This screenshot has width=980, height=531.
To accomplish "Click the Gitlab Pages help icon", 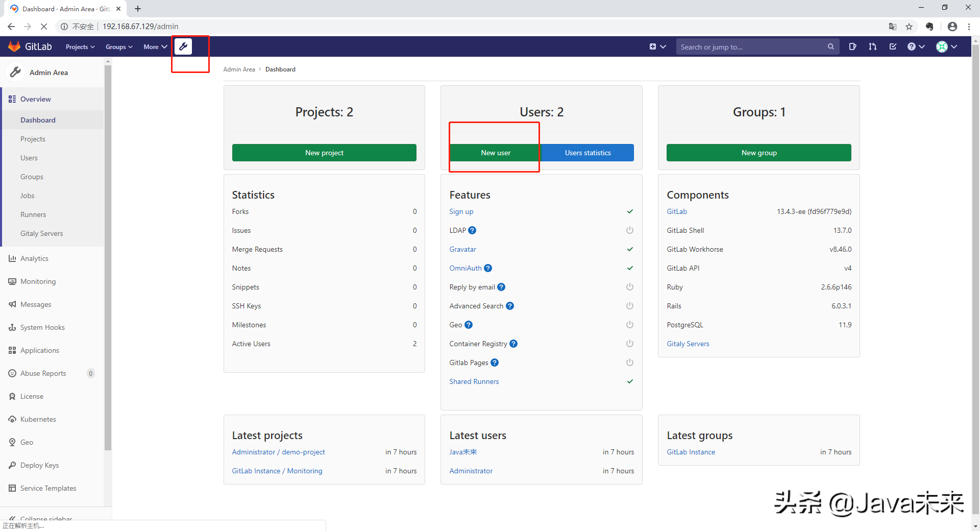I will pos(495,363).
